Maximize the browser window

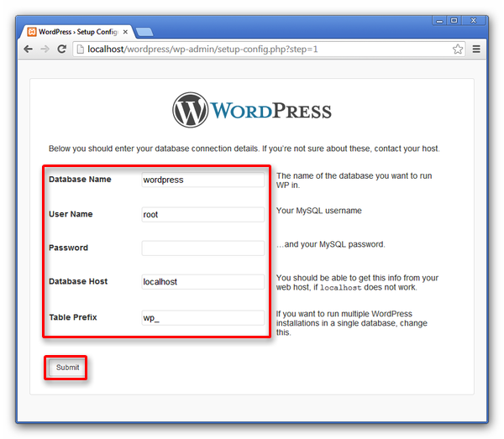454,19
